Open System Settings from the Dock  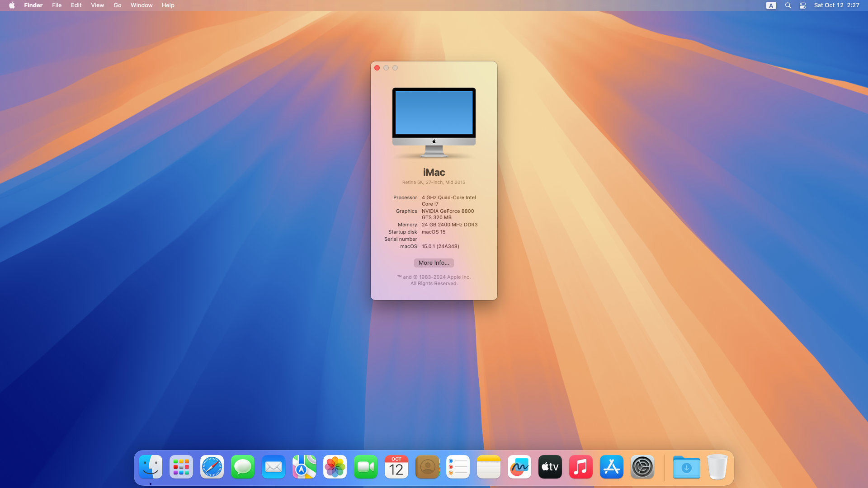click(x=642, y=467)
